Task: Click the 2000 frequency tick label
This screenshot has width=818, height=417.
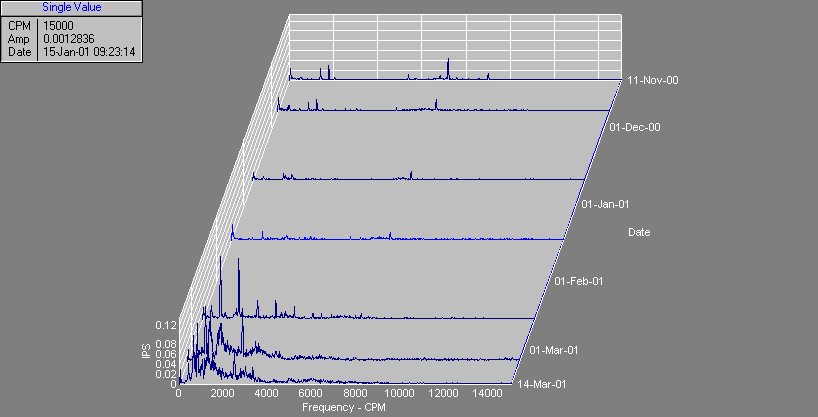Action: (223, 395)
